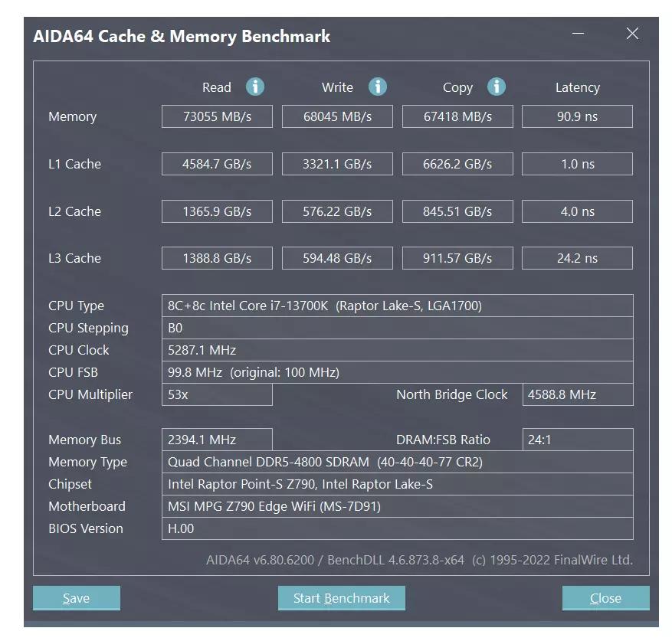Click the Write results info icon
The image size is (672, 641).
point(377,87)
